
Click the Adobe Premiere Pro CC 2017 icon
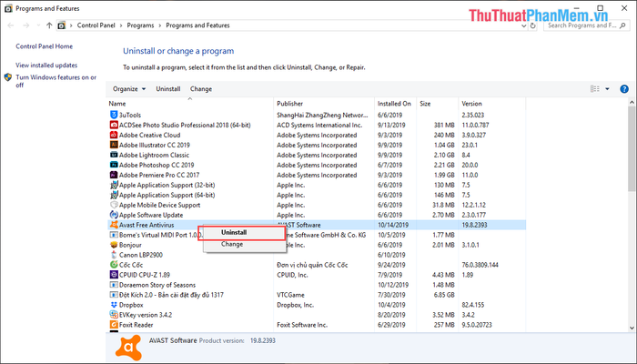(x=114, y=175)
